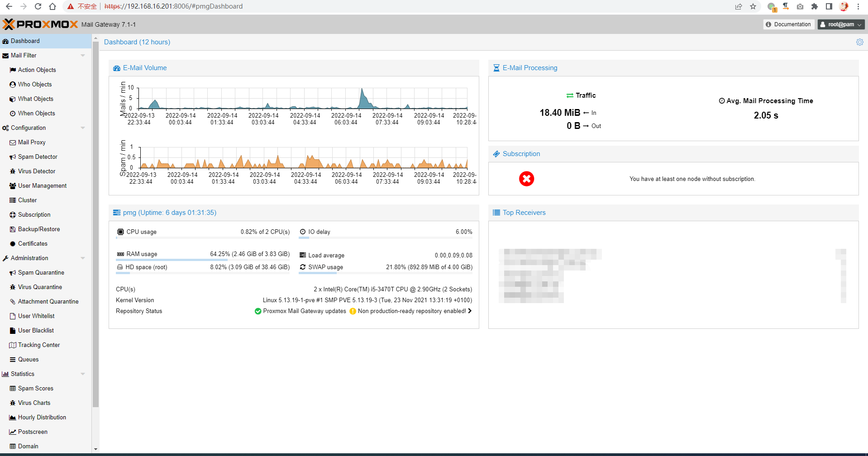This screenshot has width=868, height=456.
Task: Open the Certificates page
Action: pyautogui.click(x=32, y=243)
